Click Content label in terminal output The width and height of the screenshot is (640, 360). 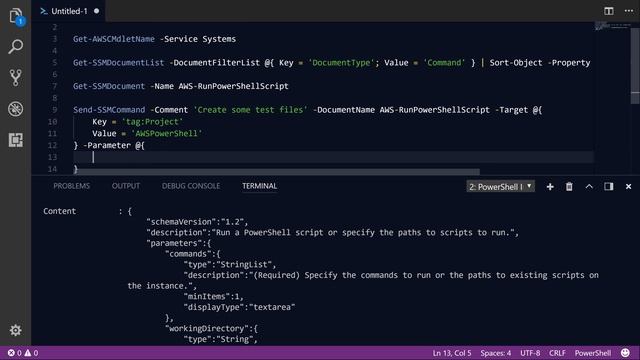pyautogui.click(x=60, y=211)
